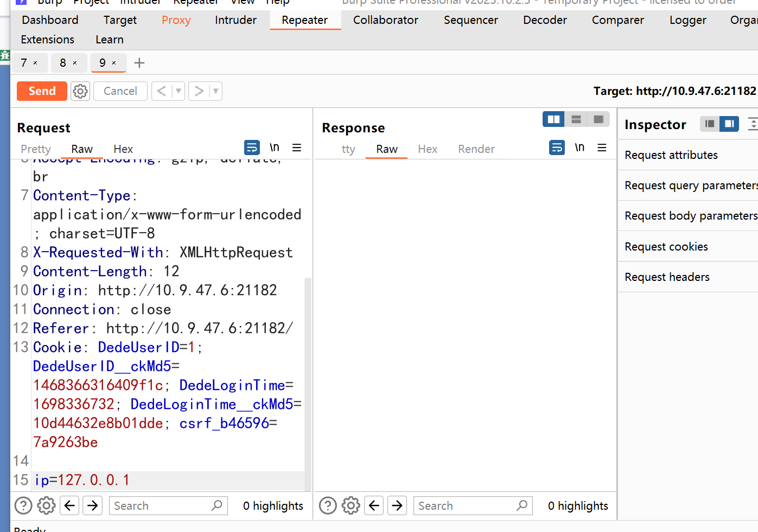Jump to next match in Response

point(397,505)
